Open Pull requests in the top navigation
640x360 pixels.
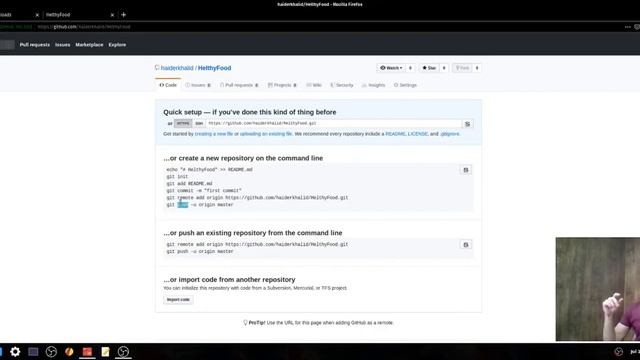pyautogui.click(x=35, y=44)
